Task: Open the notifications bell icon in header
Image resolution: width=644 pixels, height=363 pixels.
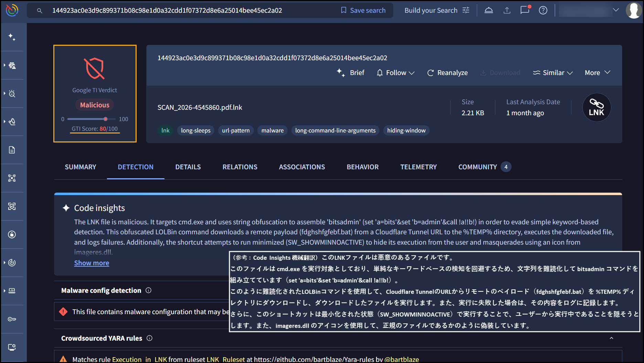Action: (489, 10)
